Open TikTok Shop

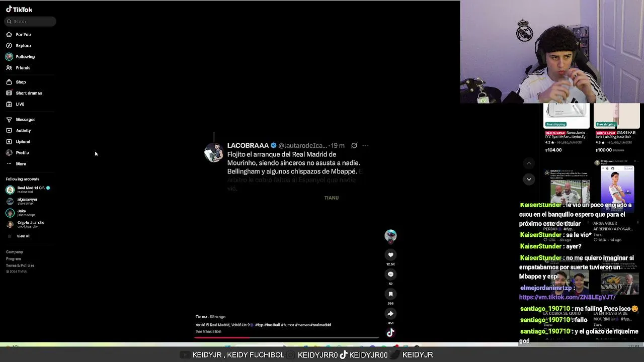coord(21,82)
